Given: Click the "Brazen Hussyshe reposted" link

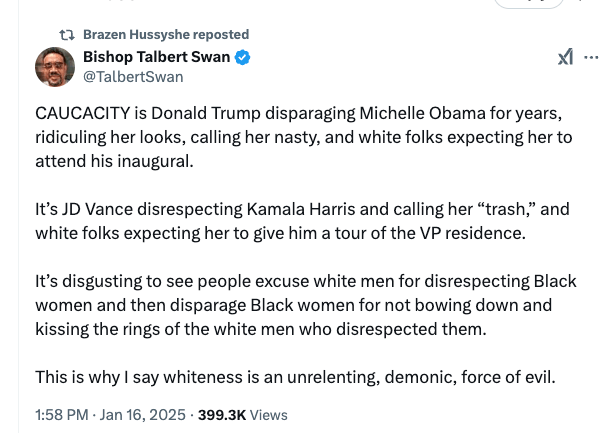Looking at the screenshot, I should pyautogui.click(x=165, y=34).
